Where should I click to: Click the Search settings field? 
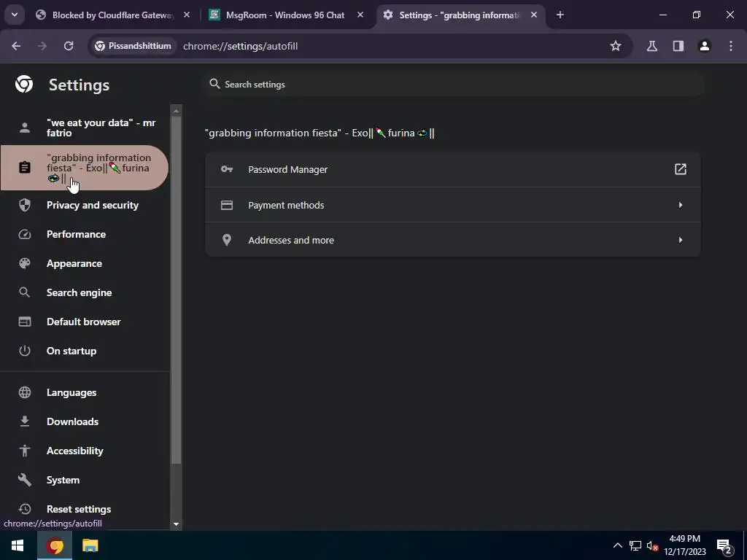point(454,85)
